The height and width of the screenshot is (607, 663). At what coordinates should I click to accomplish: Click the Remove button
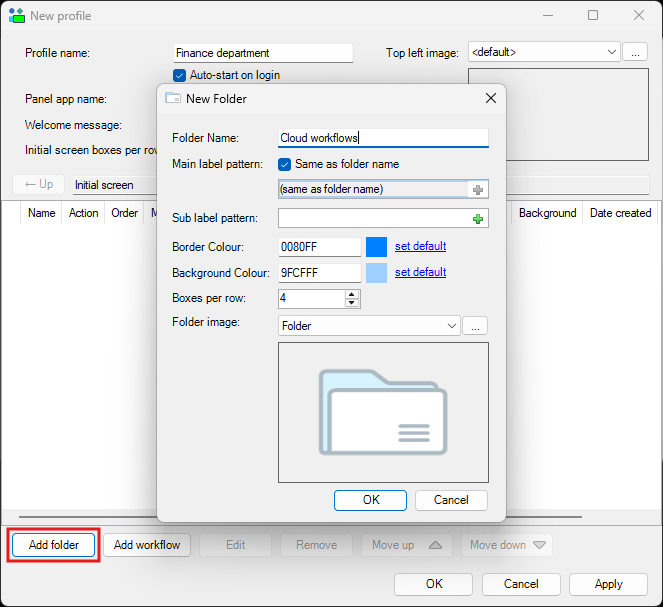coord(316,545)
